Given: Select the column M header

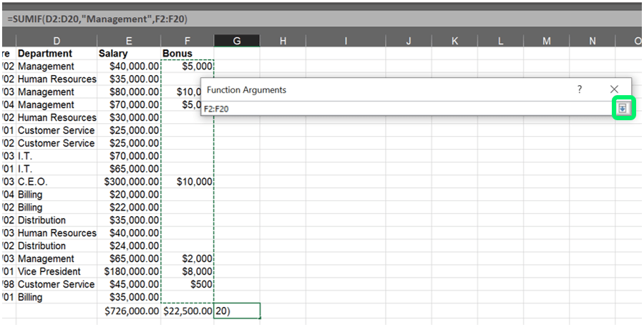Looking at the screenshot, I should [546, 41].
